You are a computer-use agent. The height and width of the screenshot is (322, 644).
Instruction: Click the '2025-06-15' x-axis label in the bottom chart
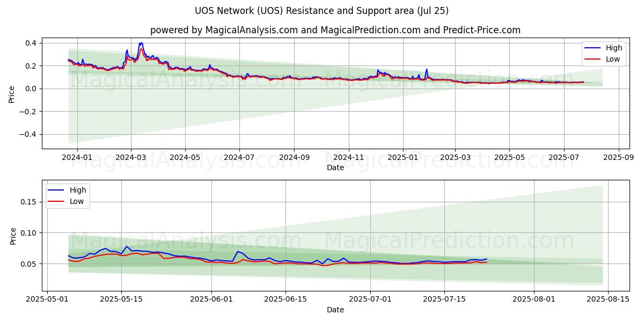coord(286,300)
